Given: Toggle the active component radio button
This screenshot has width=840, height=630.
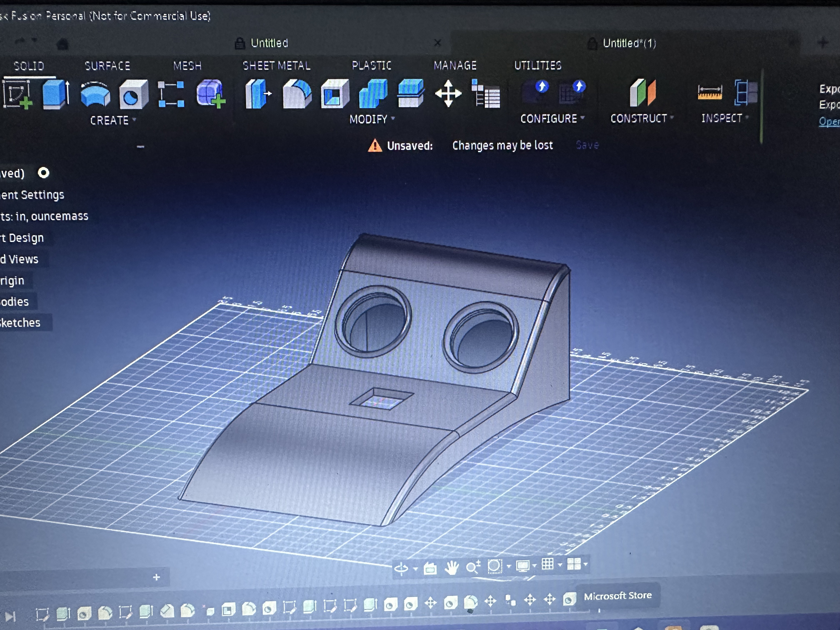Looking at the screenshot, I should pos(44,173).
